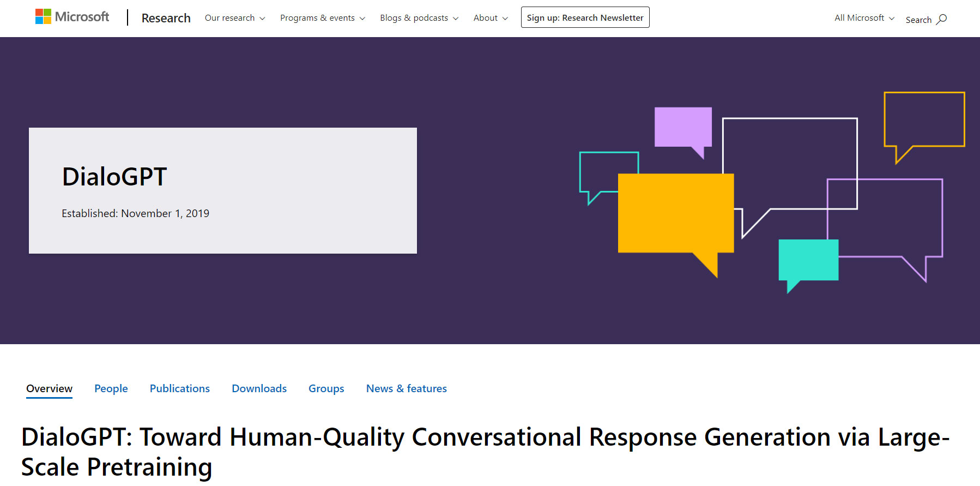The image size is (980, 486).
Task: Click the DialoGPT heading in the hero card
Action: 114,177
